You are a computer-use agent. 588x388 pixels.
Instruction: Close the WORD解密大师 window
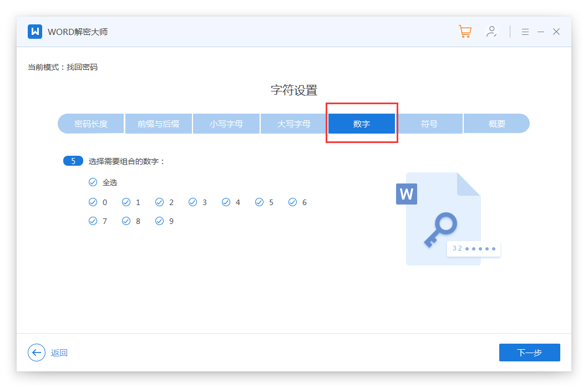pos(556,32)
